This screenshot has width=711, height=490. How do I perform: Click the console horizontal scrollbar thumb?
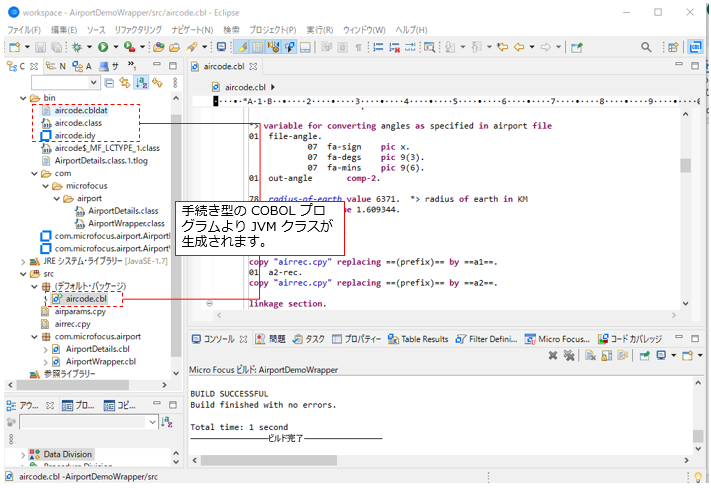pos(269,461)
